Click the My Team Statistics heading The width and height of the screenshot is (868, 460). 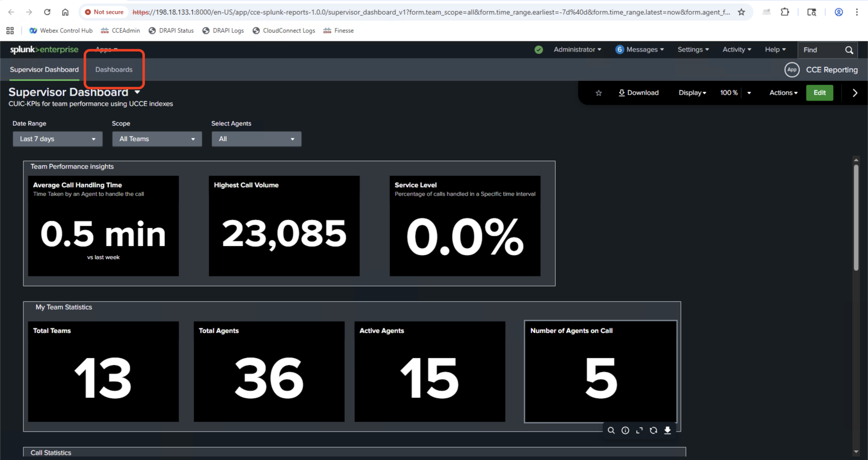(x=64, y=307)
